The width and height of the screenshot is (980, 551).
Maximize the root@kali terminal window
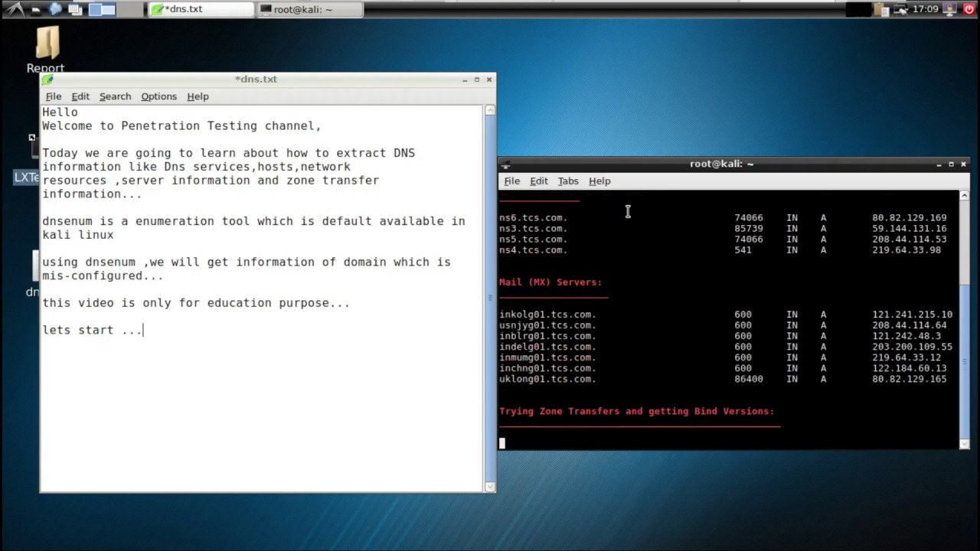pos(951,164)
